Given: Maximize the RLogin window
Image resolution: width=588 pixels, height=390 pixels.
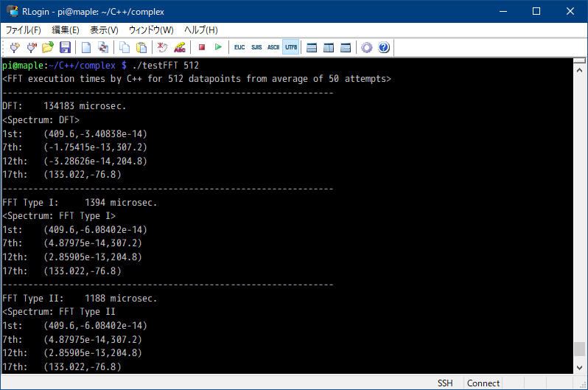Looking at the screenshot, I should (x=536, y=11).
